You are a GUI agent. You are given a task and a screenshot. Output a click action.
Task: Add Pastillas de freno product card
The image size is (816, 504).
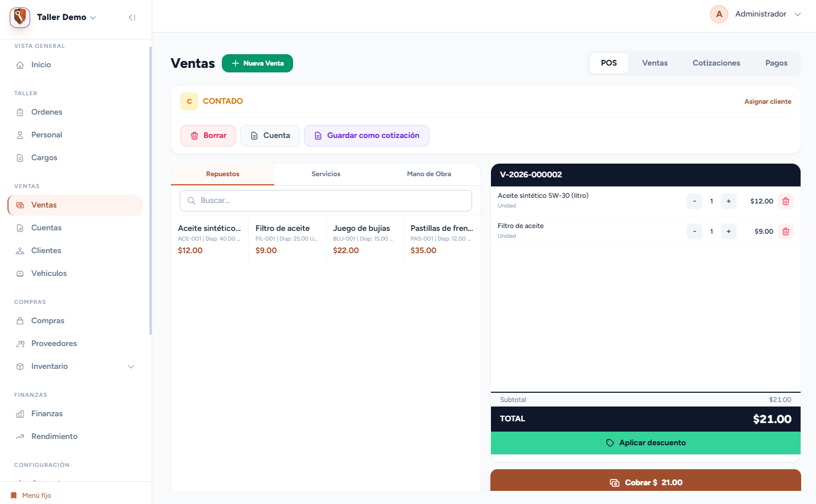[442, 239]
